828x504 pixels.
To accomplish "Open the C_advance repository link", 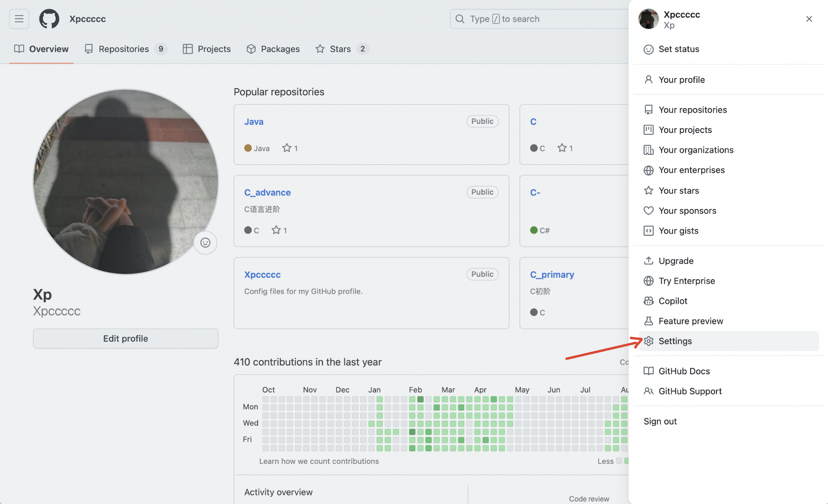I will tap(268, 192).
